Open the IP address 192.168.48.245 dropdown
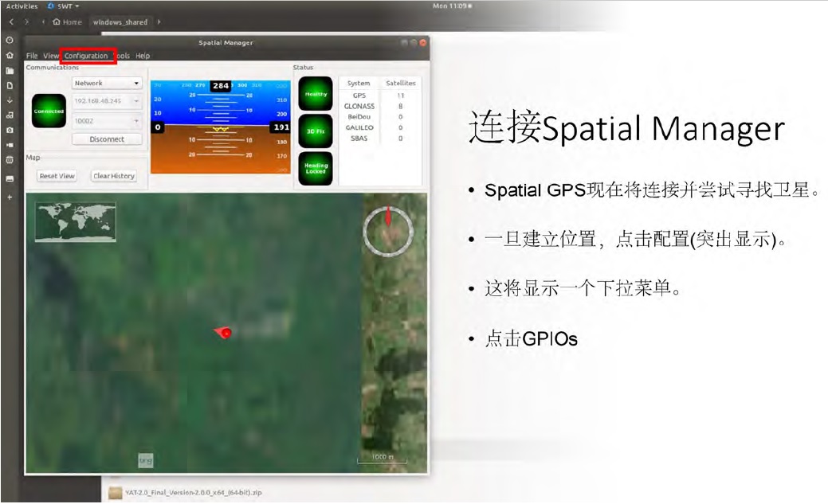The image size is (828, 504). pyautogui.click(x=108, y=101)
